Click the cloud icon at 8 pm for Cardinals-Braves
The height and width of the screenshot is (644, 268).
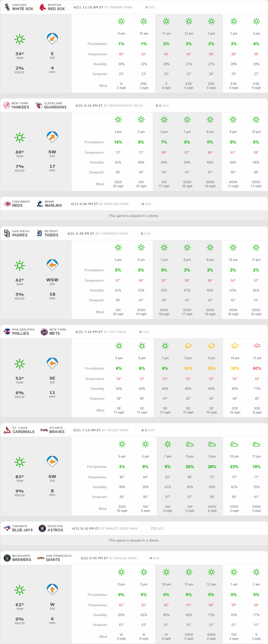[190, 444]
